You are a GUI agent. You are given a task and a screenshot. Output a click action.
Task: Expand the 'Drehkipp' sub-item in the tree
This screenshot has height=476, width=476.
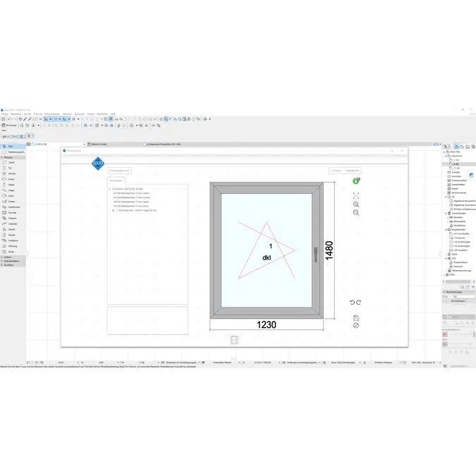(x=114, y=210)
